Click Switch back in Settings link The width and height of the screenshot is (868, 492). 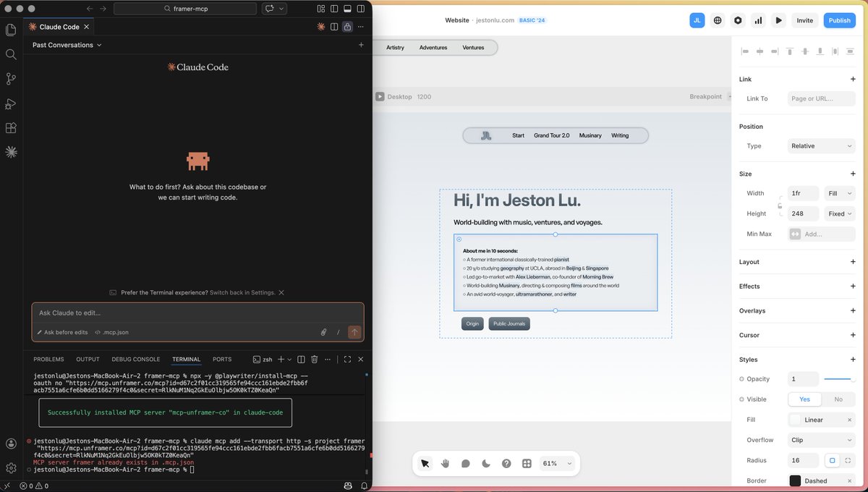(242, 292)
